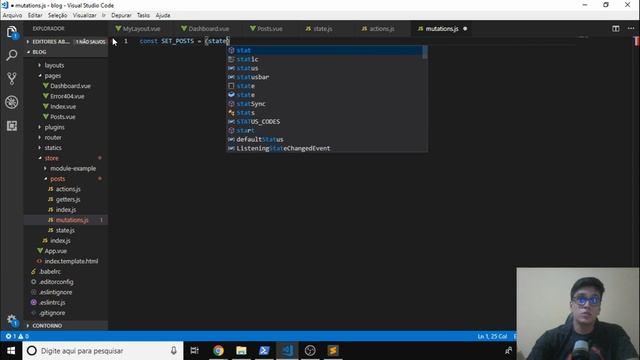640x360 pixels.
Task: Click the microphone icon in search box
Action: point(173,351)
